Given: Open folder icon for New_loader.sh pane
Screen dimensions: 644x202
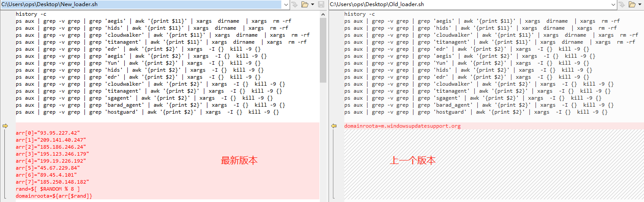Looking at the screenshot, I should (305, 4).
